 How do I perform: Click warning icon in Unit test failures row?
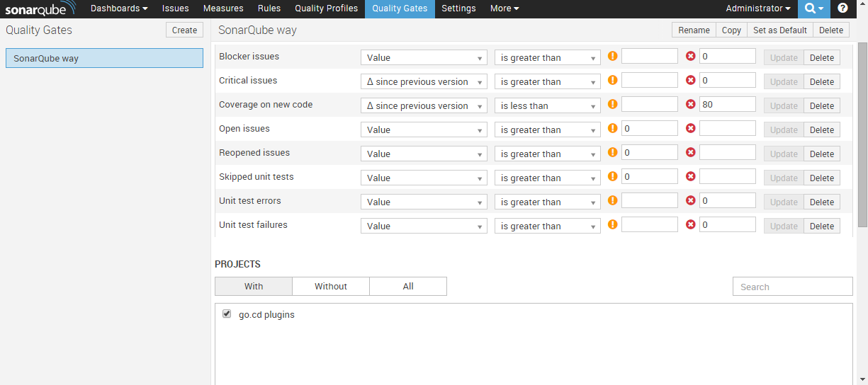pos(613,224)
